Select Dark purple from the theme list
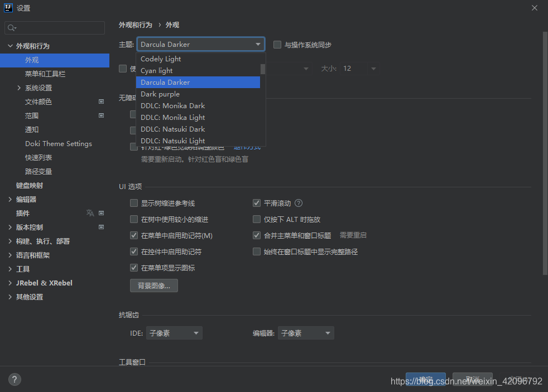Viewport: 548px width, 392px height. point(160,94)
